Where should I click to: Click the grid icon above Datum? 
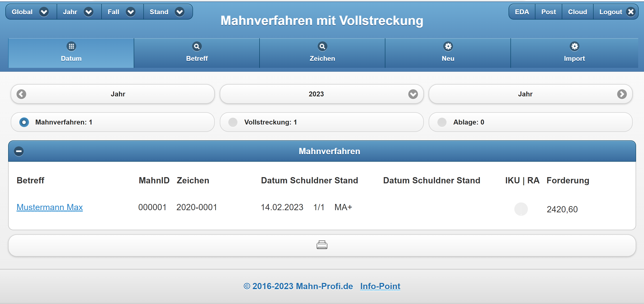pos(71,46)
